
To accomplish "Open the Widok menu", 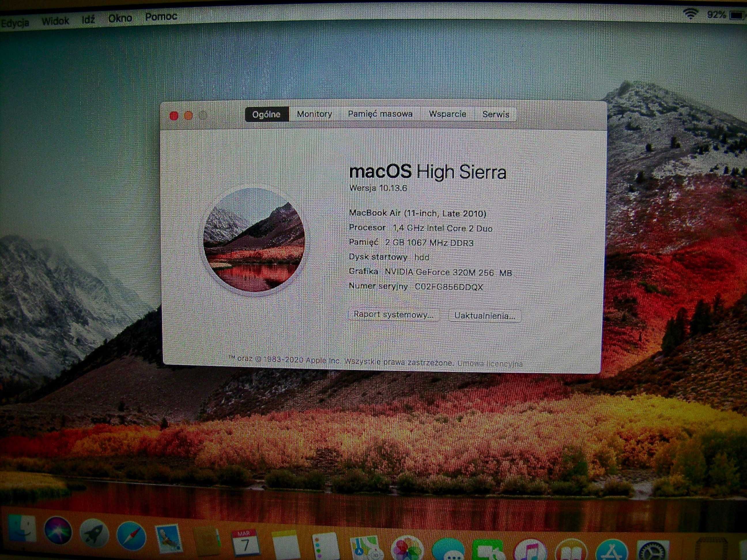I will [x=55, y=21].
